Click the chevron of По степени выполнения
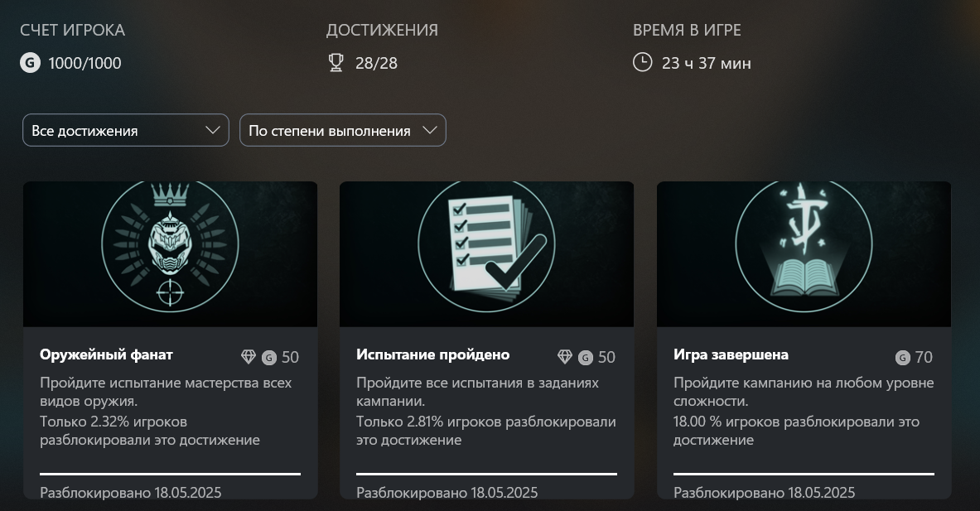 pos(429,130)
